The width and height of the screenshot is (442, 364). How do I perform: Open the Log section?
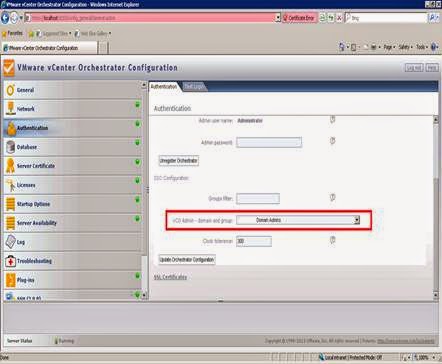(x=73, y=242)
